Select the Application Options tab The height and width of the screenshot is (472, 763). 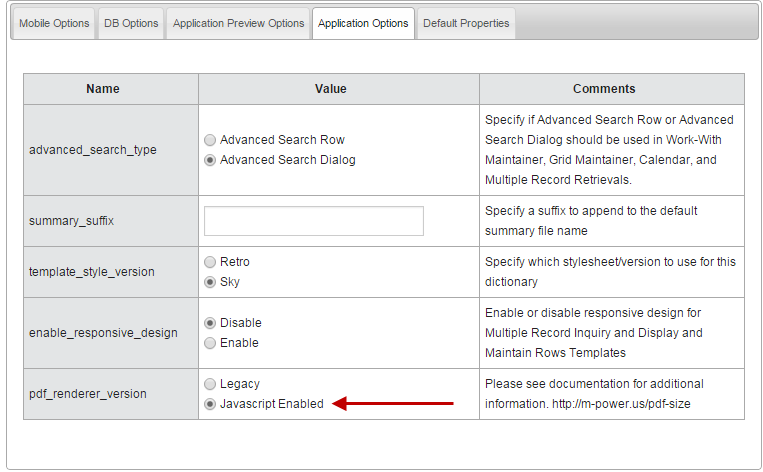363,23
